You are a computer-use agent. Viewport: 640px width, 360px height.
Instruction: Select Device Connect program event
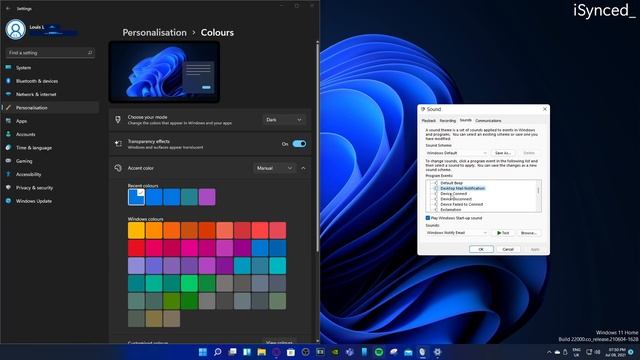click(x=453, y=194)
